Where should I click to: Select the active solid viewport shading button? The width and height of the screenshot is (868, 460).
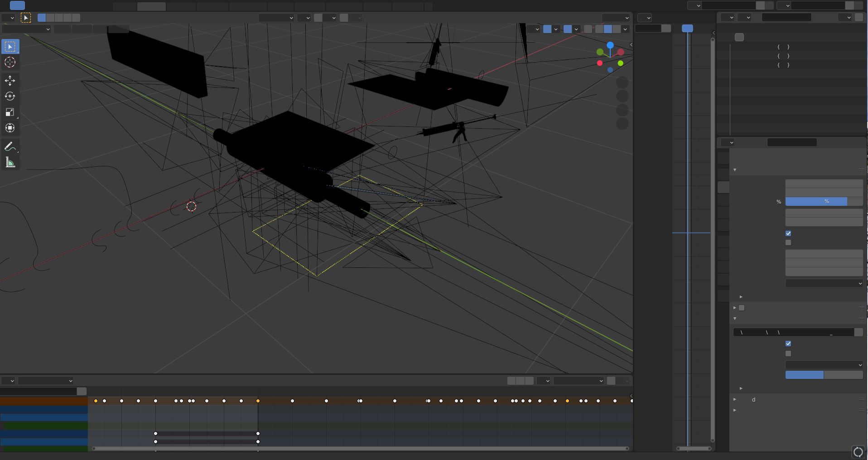pyautogui.click(x=608, y=29)
